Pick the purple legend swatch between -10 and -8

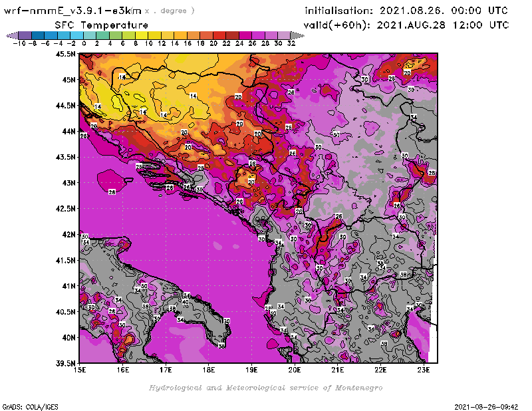[25, 35]
